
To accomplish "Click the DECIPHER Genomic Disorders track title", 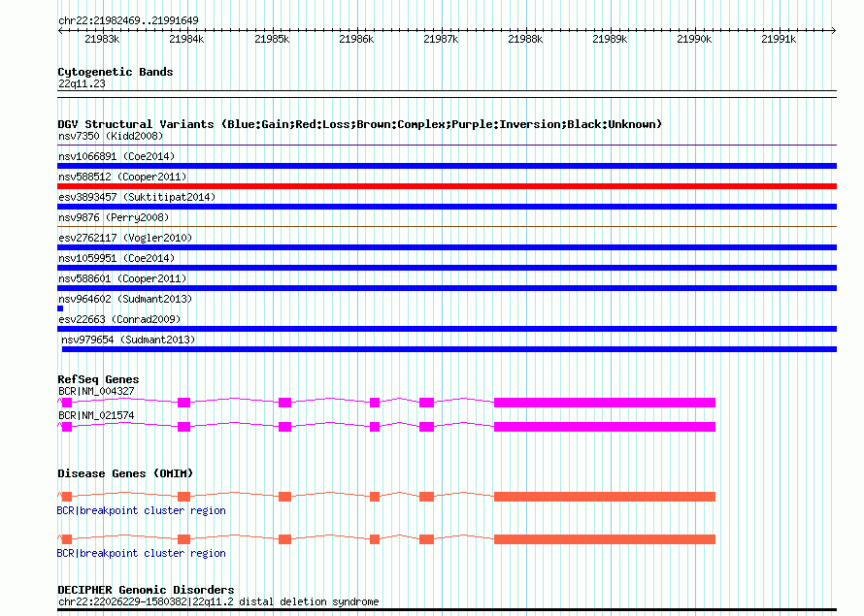I will 146,590.
